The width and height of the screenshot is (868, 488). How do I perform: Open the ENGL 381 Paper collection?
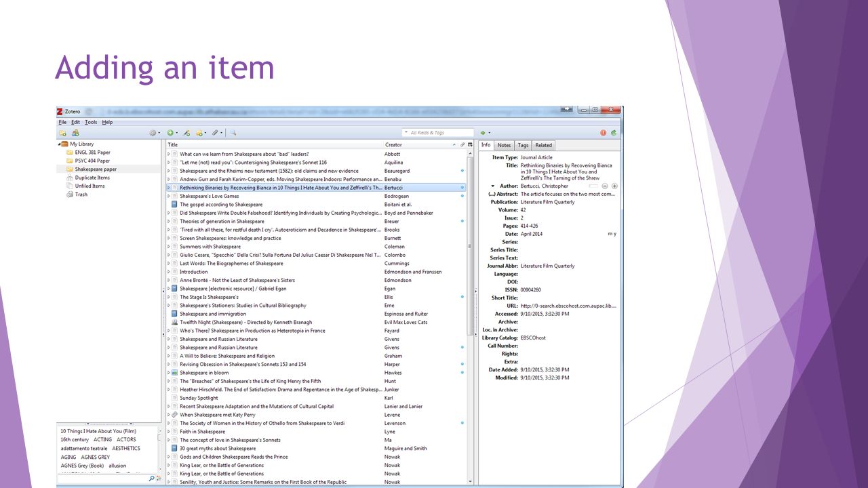87,152
